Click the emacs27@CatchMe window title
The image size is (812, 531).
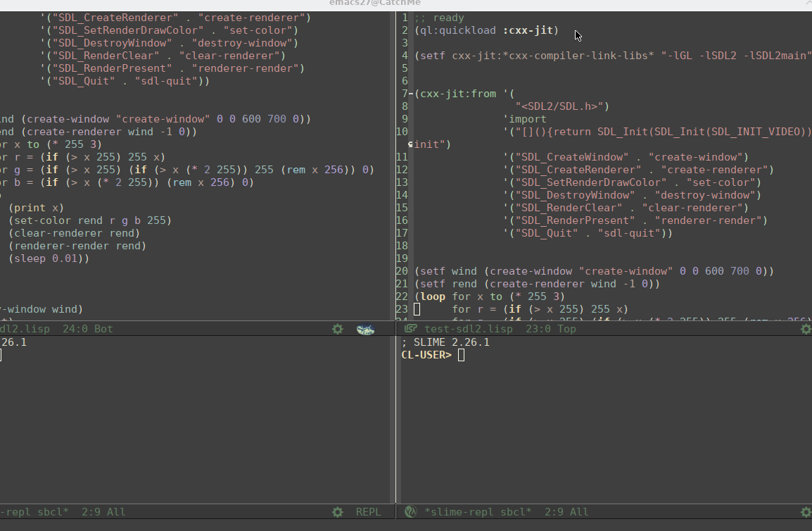[x=375, y=3]
